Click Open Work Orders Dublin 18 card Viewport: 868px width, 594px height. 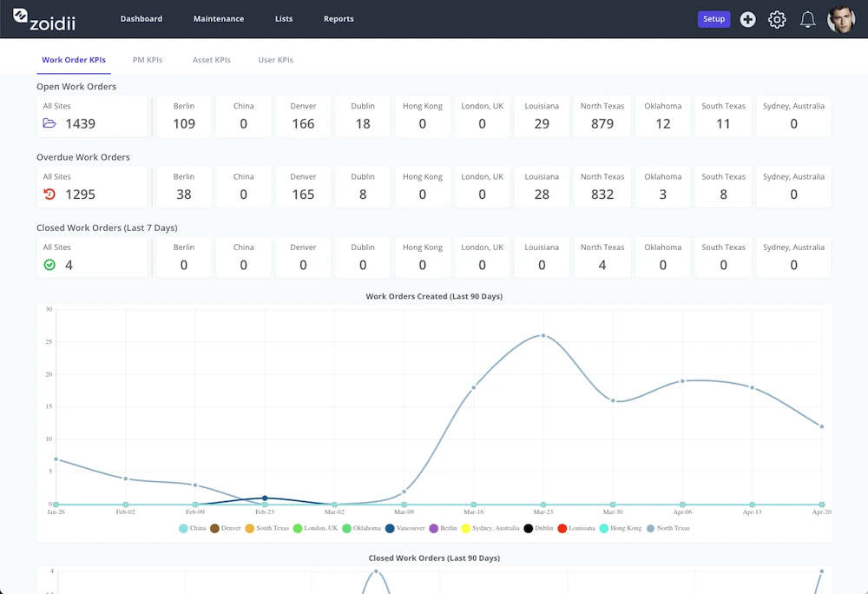[363, 116]
